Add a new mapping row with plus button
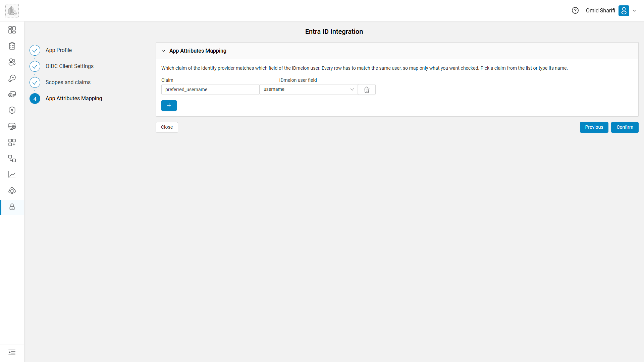Image resolution: width=644 pixels, height=362 pixels. pyautogui.click(x=169, y=106)
